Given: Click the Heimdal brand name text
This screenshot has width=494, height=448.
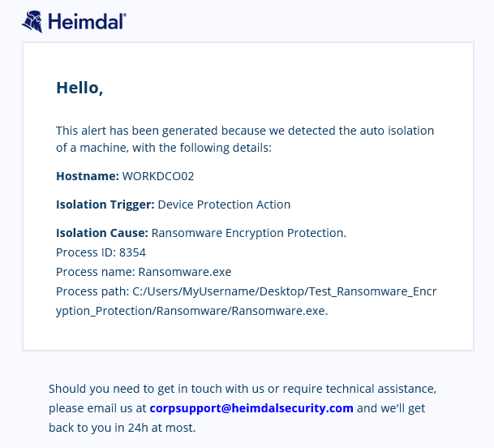Looking at the screenshot, I should (86, 22).
